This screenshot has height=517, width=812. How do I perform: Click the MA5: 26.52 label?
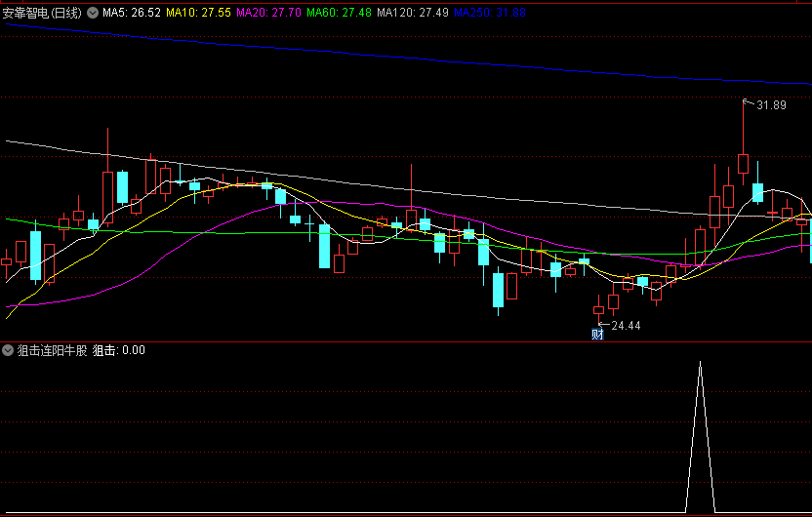tap(132, 13)
